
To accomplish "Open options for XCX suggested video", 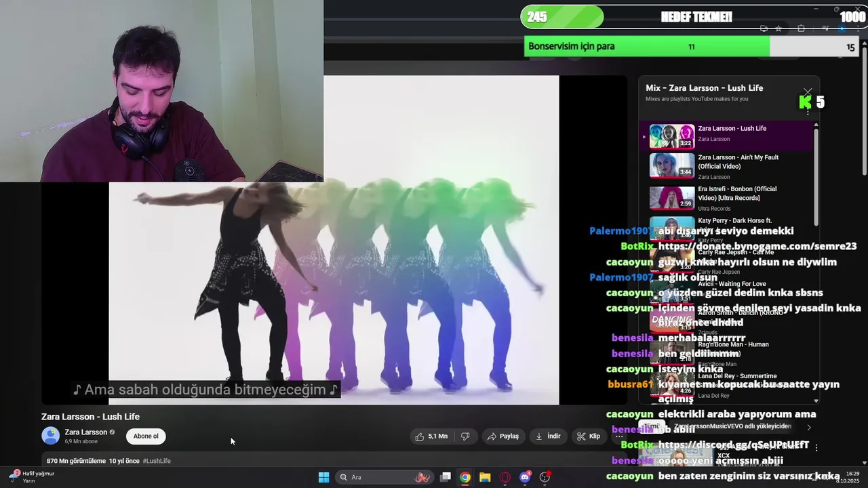I will pyautogui.click(x=816, y=448).
